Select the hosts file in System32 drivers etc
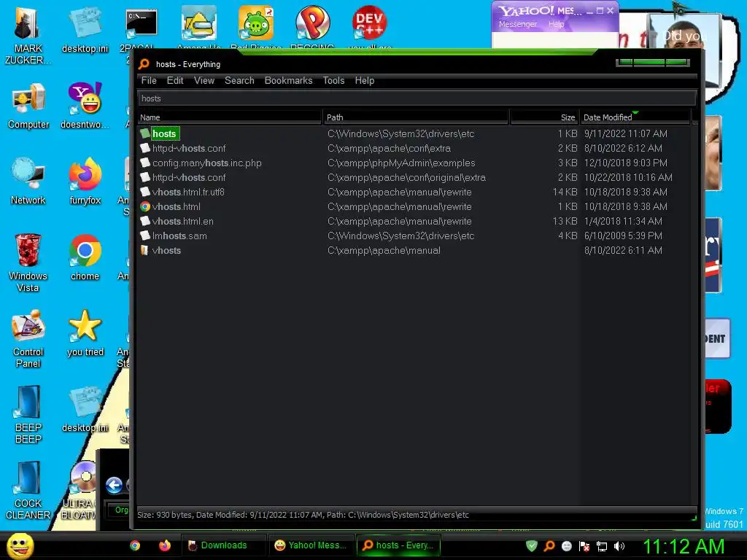The height and width of the screenshot is (560, 747). [x=164, y=134]
